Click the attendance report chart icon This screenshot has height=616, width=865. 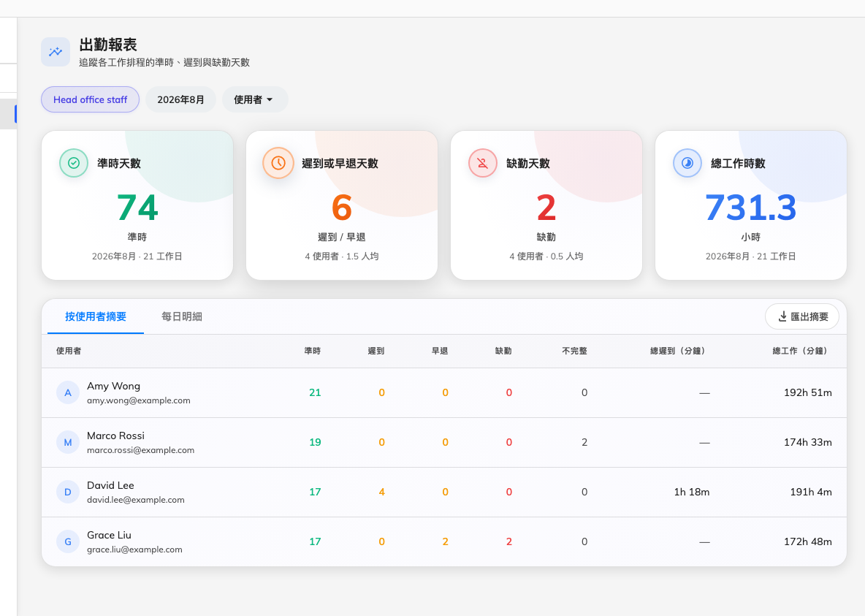click(x=56, y=52)
